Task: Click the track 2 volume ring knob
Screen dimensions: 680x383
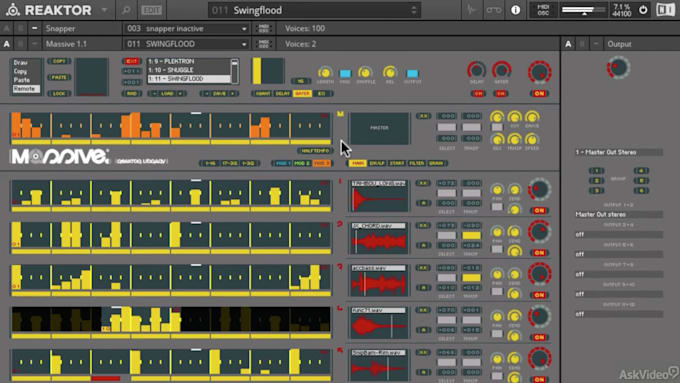Action: [x=539, y=232]
